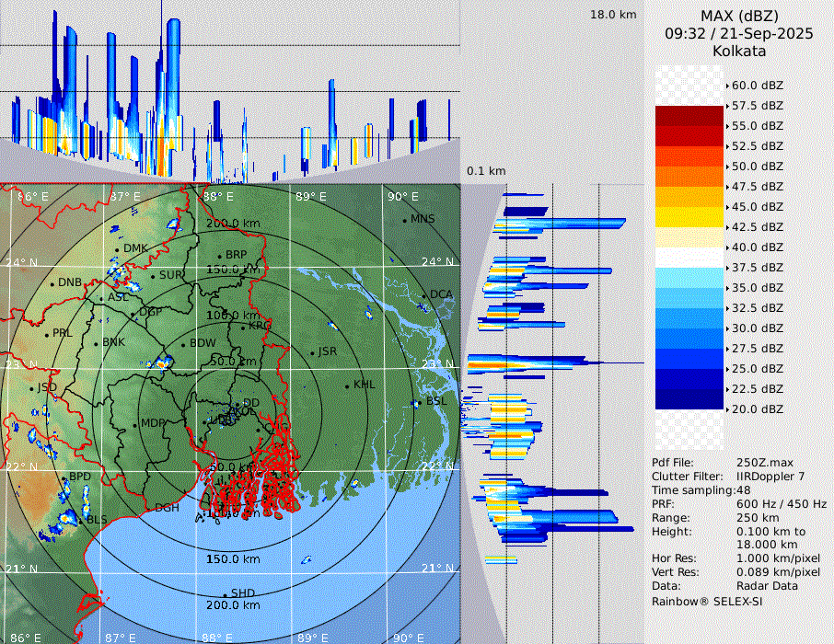Click the MAX (dBZ) title text
834x644 pixels.
coord(739,17)
